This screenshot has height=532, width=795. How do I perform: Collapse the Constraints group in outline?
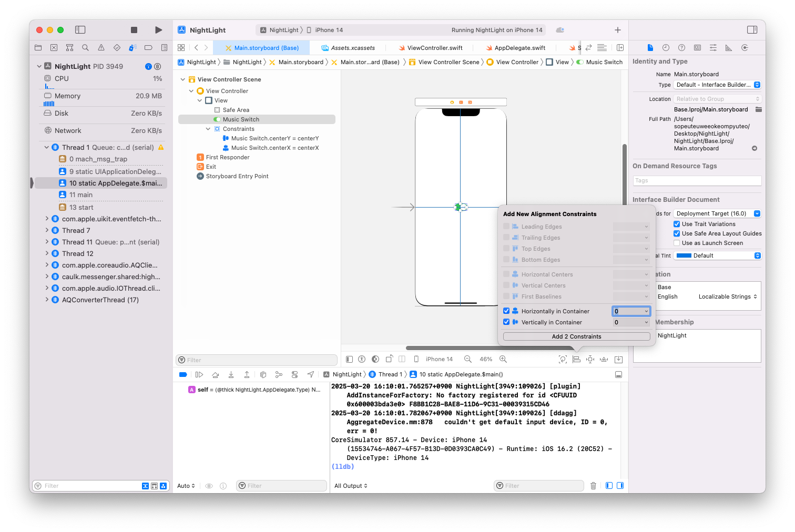(x=208, y=129)
